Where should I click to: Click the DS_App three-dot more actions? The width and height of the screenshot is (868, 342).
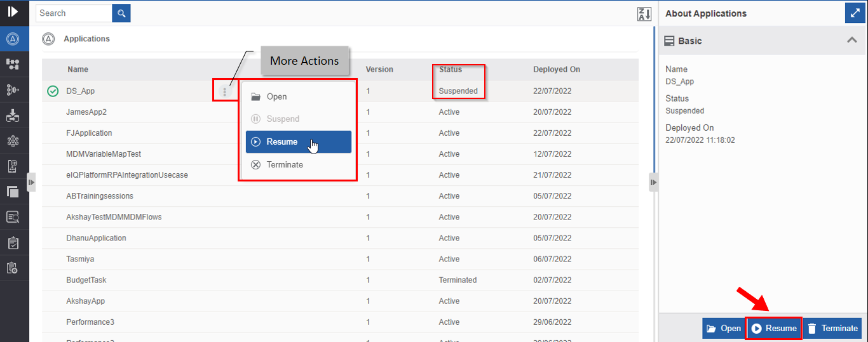pyautogui.click(x=224, y=92)
